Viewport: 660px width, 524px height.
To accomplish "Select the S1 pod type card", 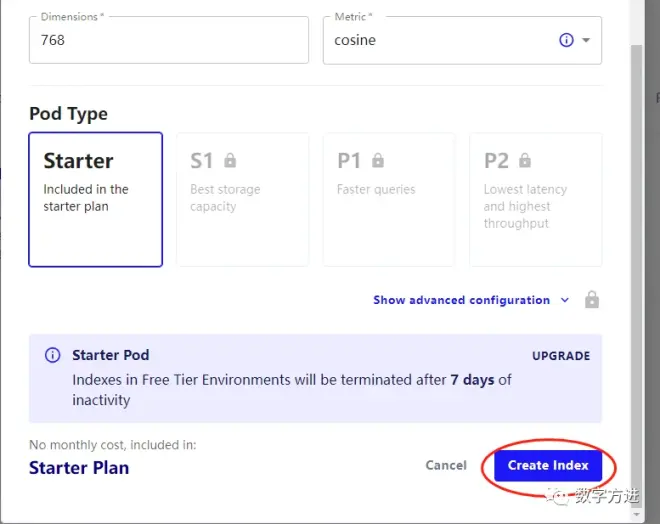I will 242,199.
